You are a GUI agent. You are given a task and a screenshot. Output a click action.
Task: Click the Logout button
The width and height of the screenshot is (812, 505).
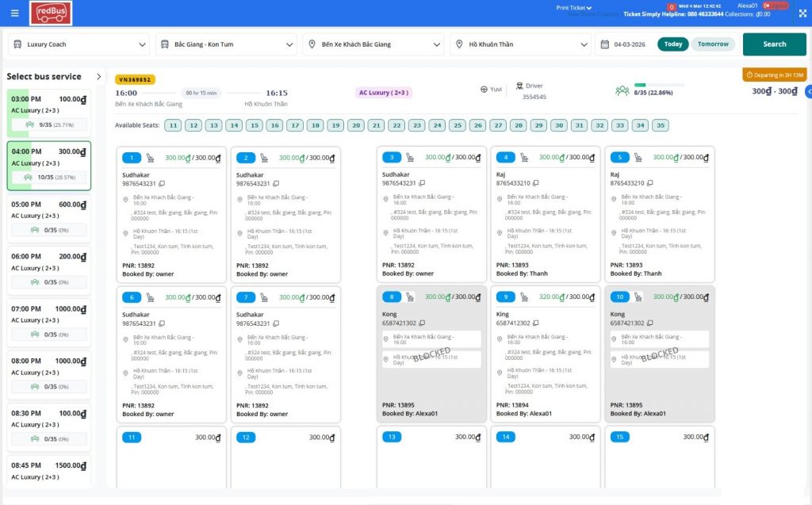775,6
